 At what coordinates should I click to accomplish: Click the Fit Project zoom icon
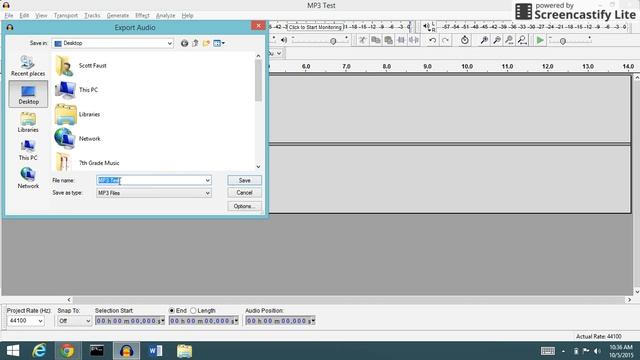(x=522, y=40)
